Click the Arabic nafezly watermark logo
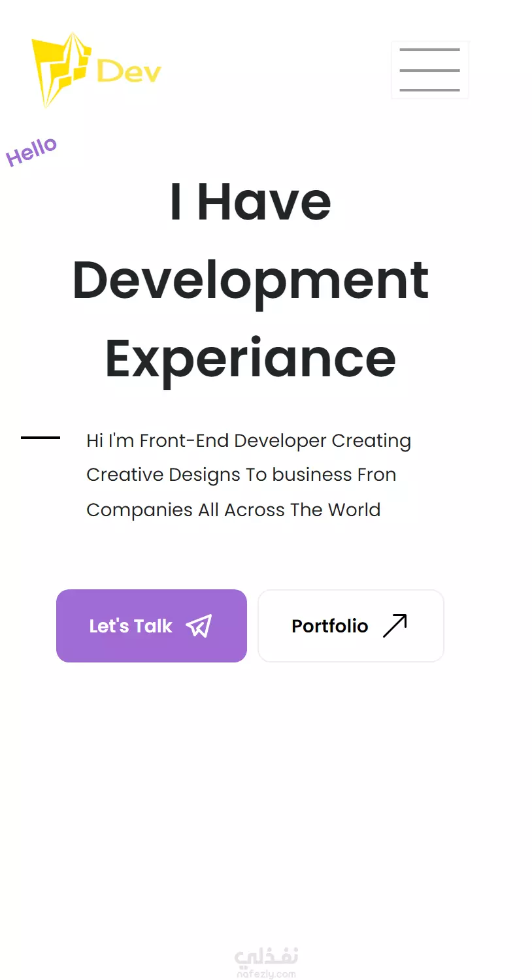The width and height of the screenshot is (532, 980). tap(266, 956)
